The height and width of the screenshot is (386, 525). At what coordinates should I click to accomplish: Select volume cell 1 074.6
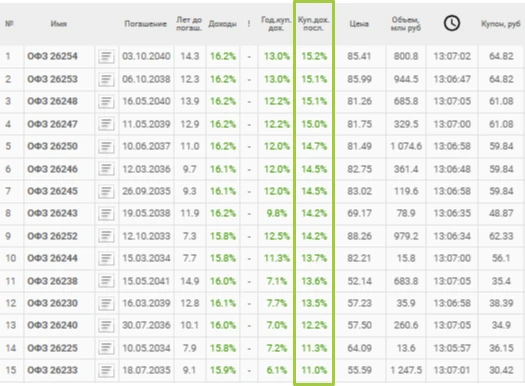(x=406, y=146)
